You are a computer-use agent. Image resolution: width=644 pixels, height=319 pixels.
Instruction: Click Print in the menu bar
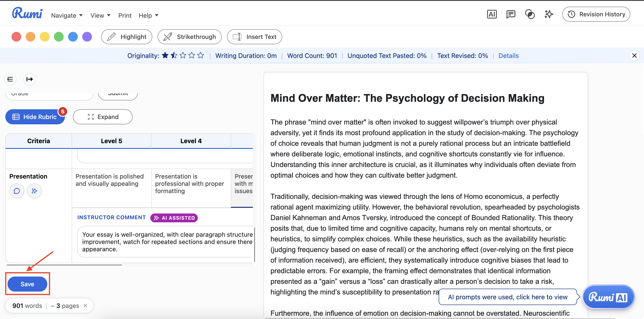coord(125,15)
